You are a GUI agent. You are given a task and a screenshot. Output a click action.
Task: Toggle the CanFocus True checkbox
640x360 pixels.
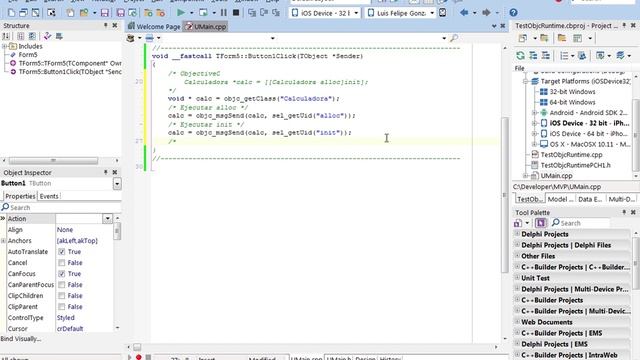[62, 274]
